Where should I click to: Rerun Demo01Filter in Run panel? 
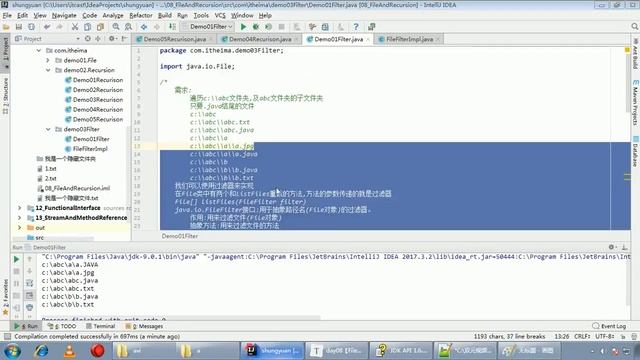[16, 259]
